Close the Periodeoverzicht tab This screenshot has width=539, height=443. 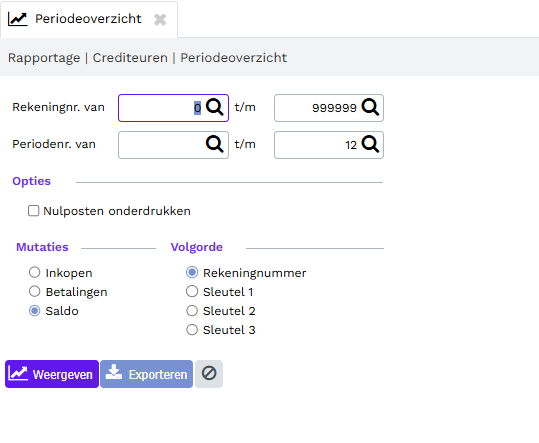[x=160, y=20]
